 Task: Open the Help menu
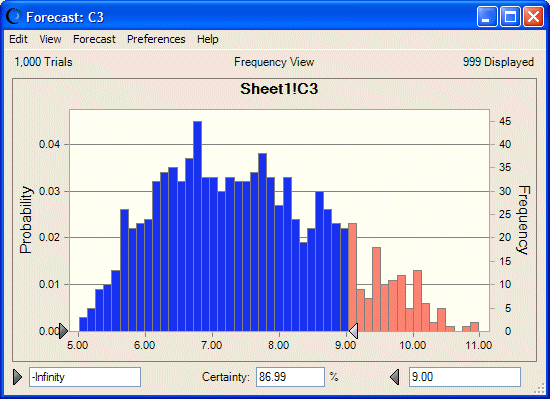(208, 39)
